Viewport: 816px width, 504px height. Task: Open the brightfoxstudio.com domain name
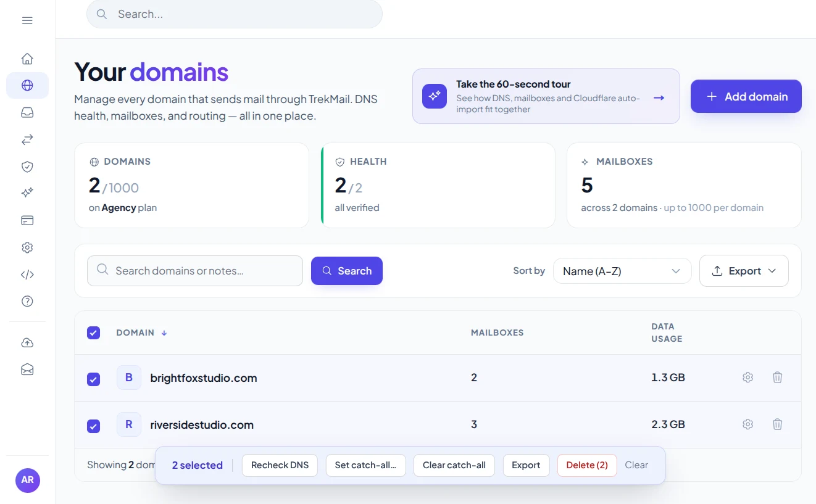[204, 378]
